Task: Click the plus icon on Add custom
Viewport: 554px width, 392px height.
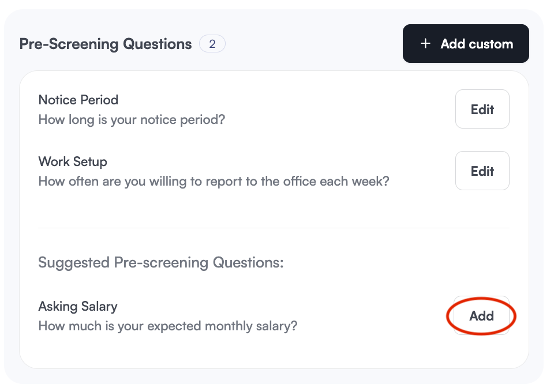Action: click(x=426, y=43)
